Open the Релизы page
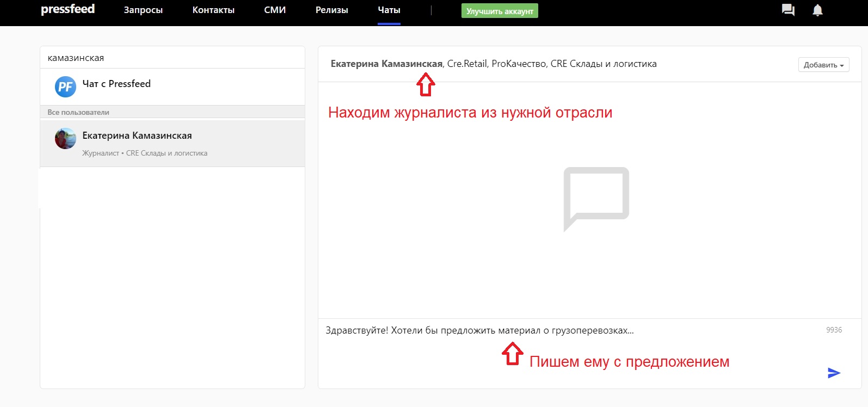Image resolution: width=868 pixels, height=407 pixels. click(x=331, y=10)
